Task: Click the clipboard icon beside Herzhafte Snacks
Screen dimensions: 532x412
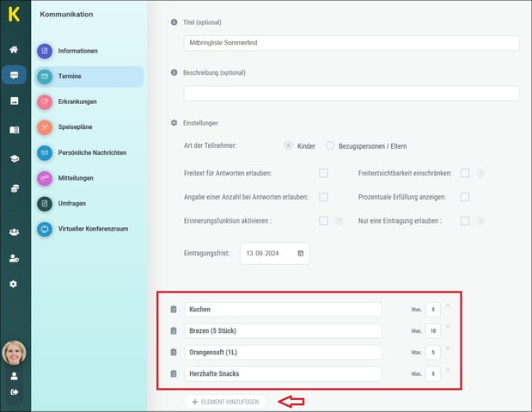Action: [x=174, y=373]
